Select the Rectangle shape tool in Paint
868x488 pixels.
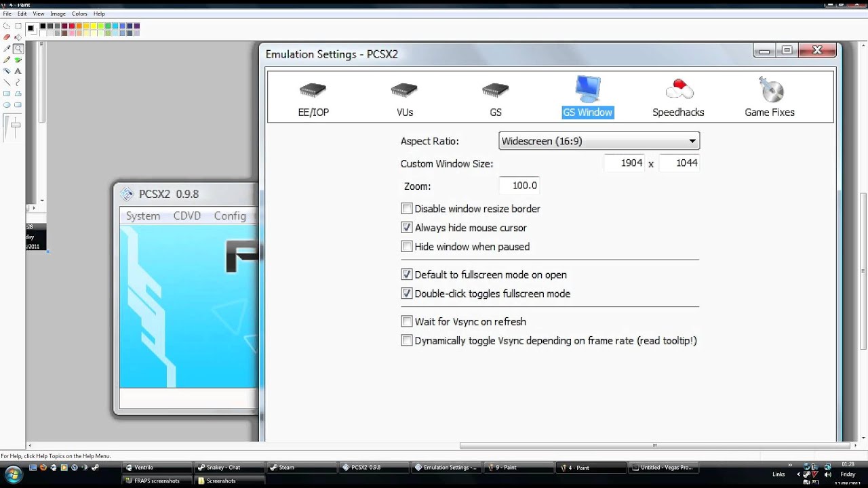[x=7, y=94]
